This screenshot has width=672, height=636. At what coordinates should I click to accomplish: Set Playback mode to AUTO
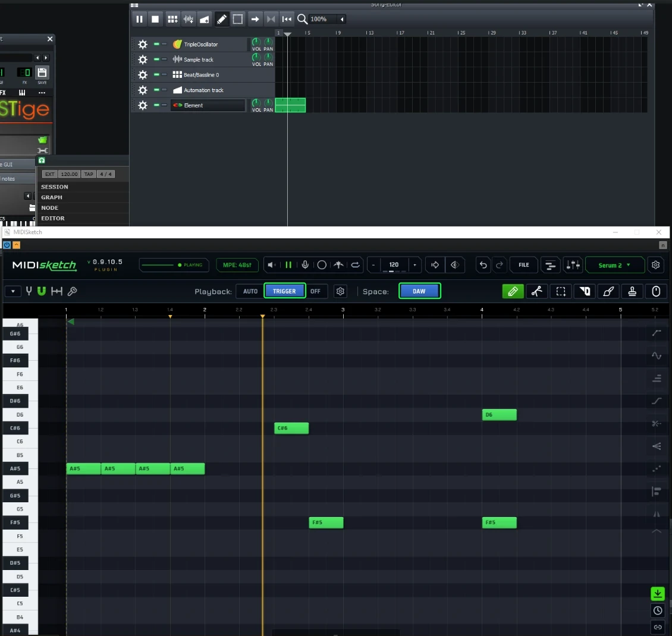click(250, 291)
